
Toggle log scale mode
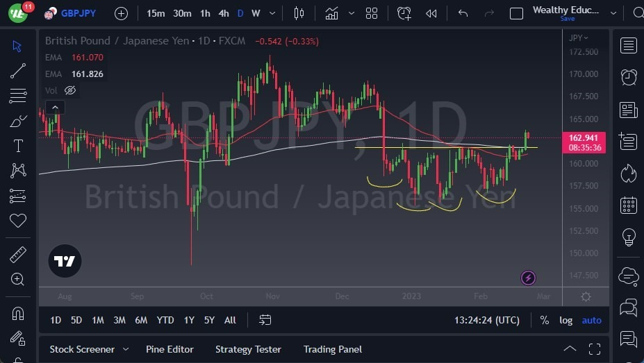(565, 321)
